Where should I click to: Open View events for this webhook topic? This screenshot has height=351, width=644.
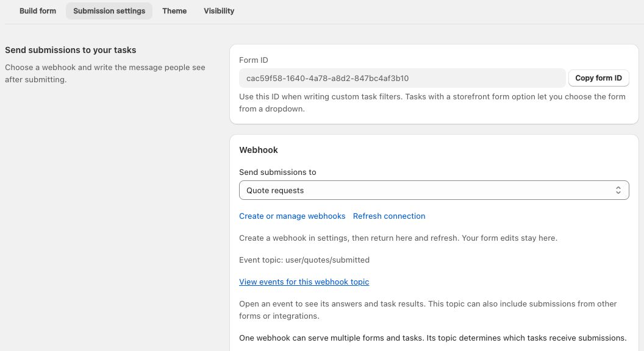point(304,282)
